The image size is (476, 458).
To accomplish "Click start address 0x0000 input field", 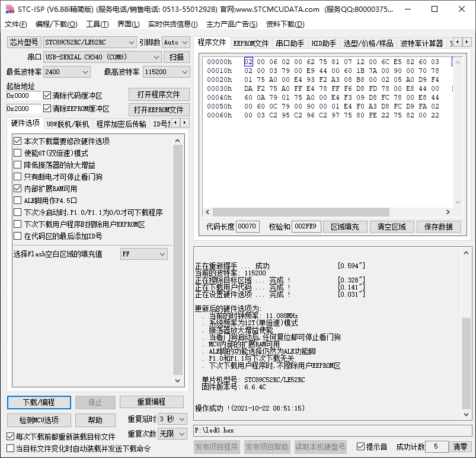I will [23, 96].
